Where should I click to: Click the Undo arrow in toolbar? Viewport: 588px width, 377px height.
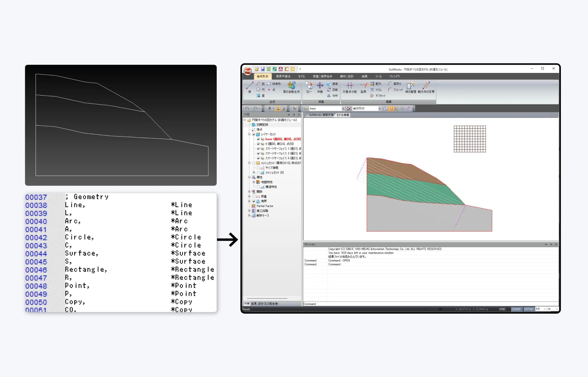(x=247, y=108)
